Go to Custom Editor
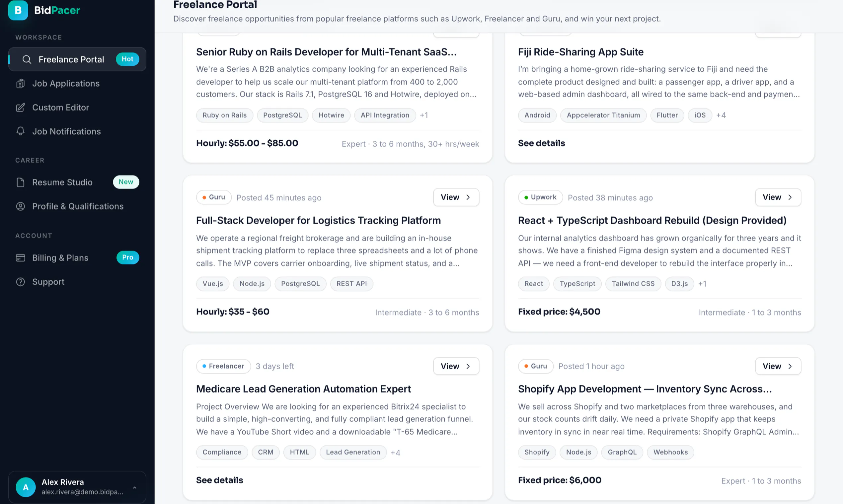This screenshot has width=843, height=504. (x=77, y=108)
